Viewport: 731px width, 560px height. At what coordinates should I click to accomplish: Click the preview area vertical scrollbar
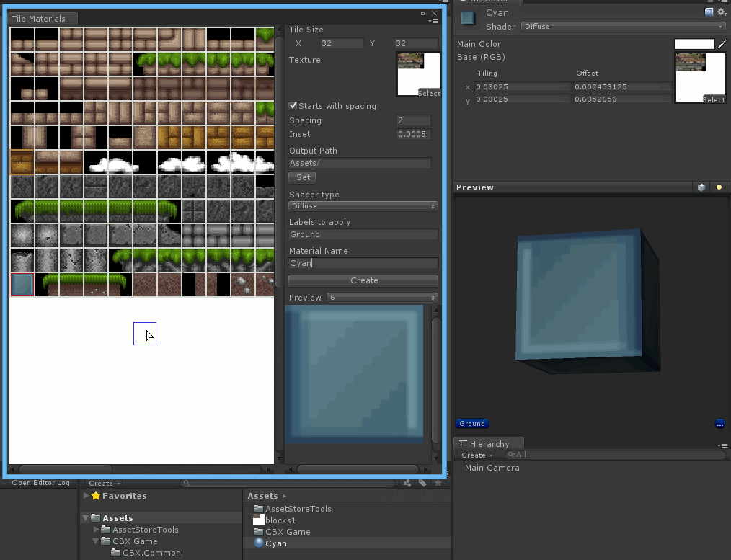pos(436,380)
